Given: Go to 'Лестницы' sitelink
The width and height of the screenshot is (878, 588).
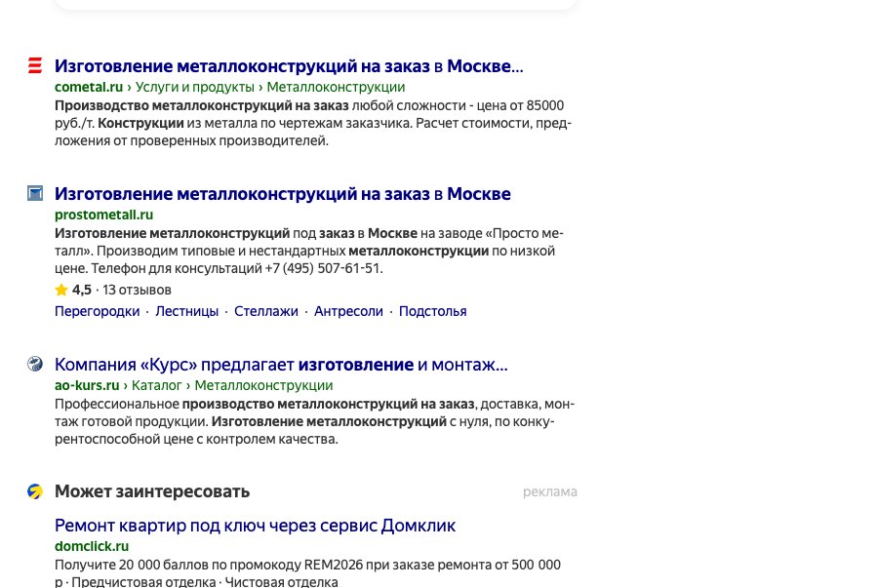Looking at the screenshot, I should (x=187, y=311).
